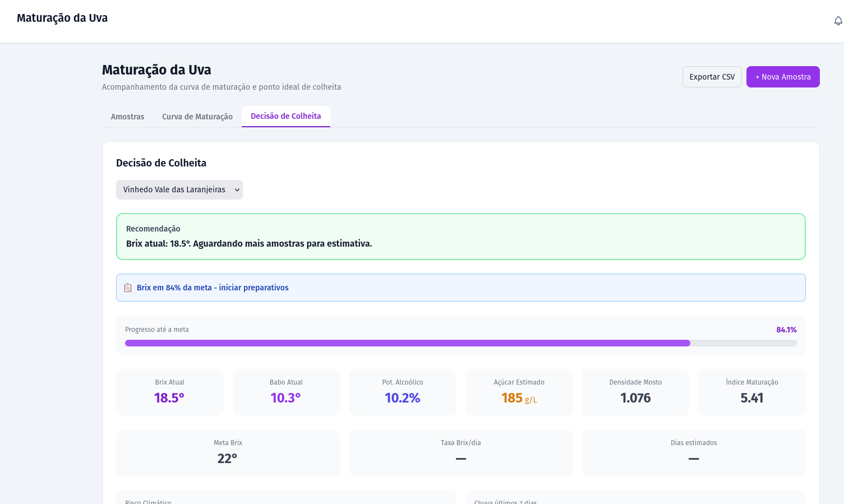The height and width of the screenshot is (504, 844).
Task: Click the Açúcar Estimado 185 g/L card
Action: pos(519,392)
